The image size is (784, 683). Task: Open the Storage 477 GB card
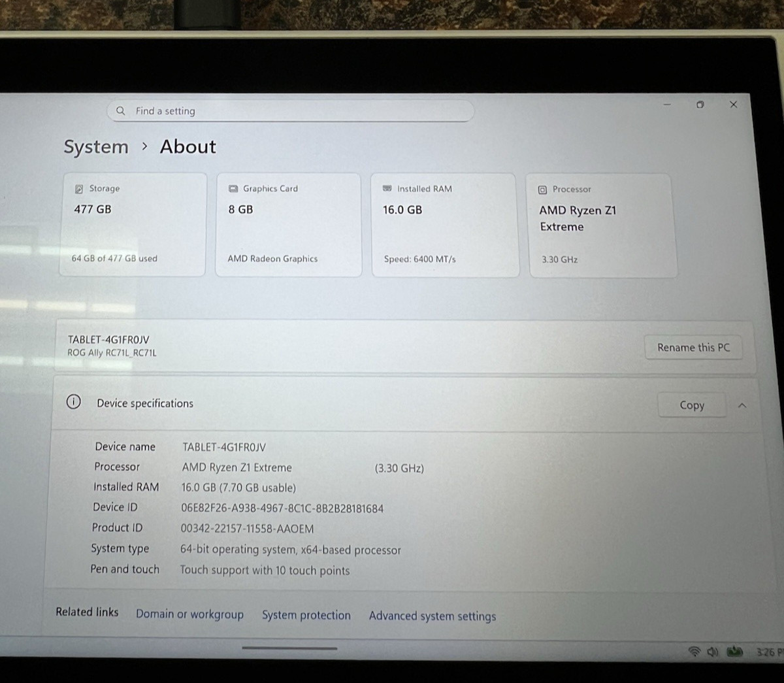point(133,224)
